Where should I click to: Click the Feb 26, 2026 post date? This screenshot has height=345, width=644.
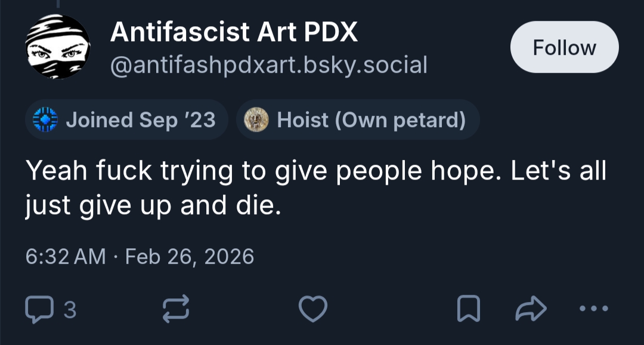[x=190, y=257]
